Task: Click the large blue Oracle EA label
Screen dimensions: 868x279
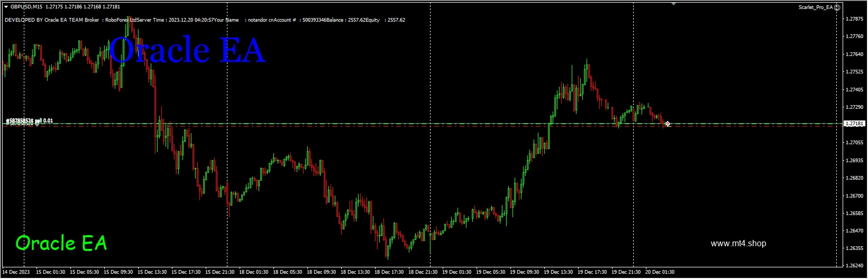Action: click(x=187, y=51)
